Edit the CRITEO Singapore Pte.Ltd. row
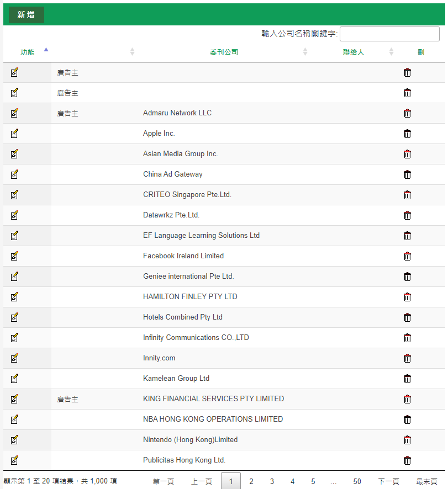 point(14,195)
